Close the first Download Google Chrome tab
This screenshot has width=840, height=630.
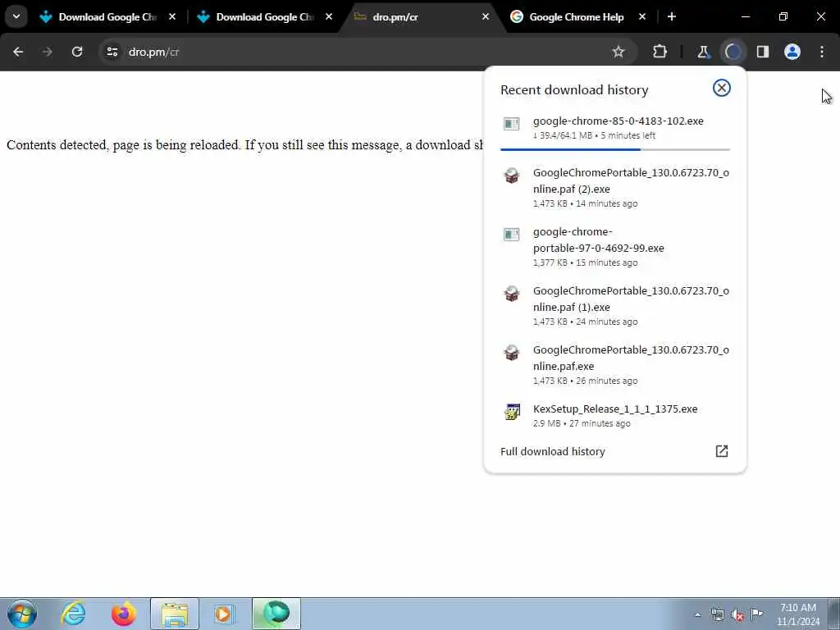pyautogui.click(x=172, y=16)
